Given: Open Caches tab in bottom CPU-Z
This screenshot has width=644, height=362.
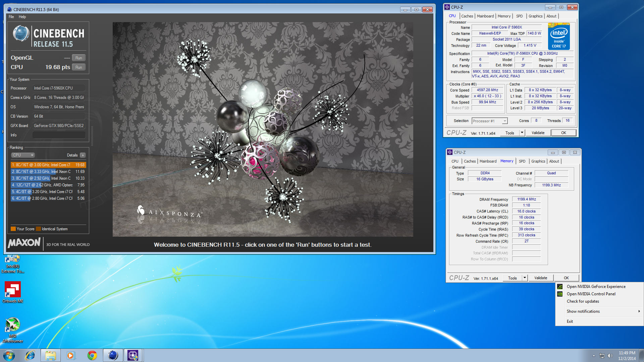Looking at the screenshot, I should point(470,161).
